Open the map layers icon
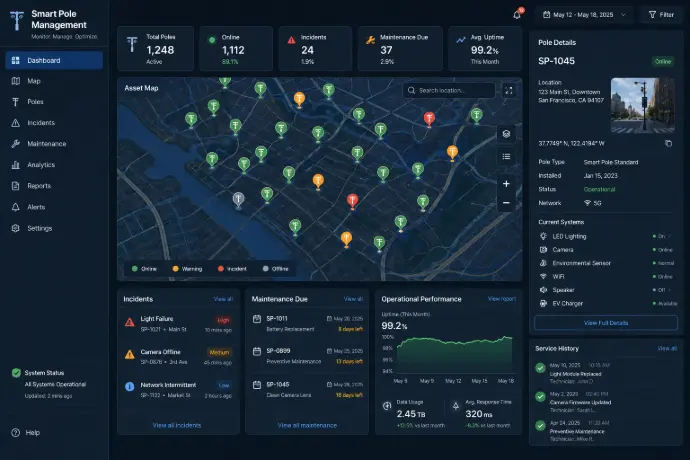This screenshot has width=690, height=460. pyautogui.click(x=506, y=134)
